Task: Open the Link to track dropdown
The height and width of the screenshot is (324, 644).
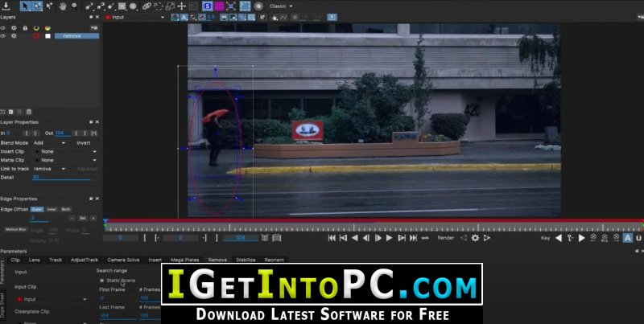Action: coord(49,169)
